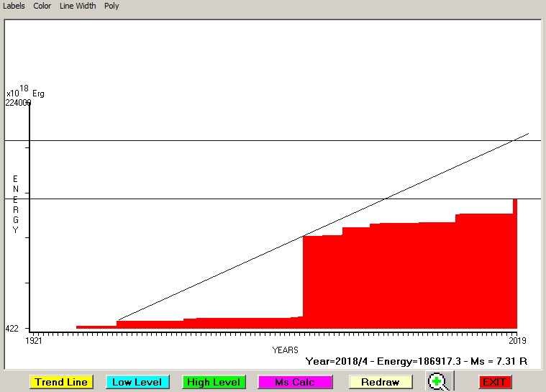Open the Line Width menu
Image resolution: width=546 pixels, height=392 pixels.
(78, 6)
